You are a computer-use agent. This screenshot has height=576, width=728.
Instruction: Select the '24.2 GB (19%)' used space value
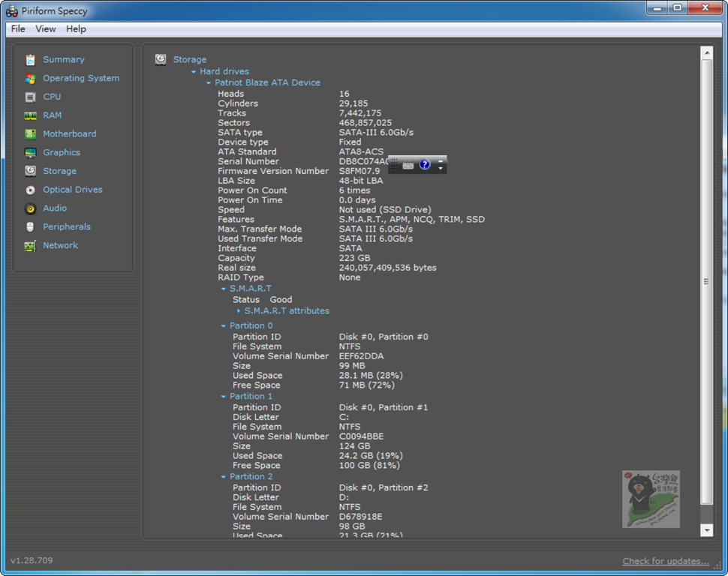pos(371,456)
